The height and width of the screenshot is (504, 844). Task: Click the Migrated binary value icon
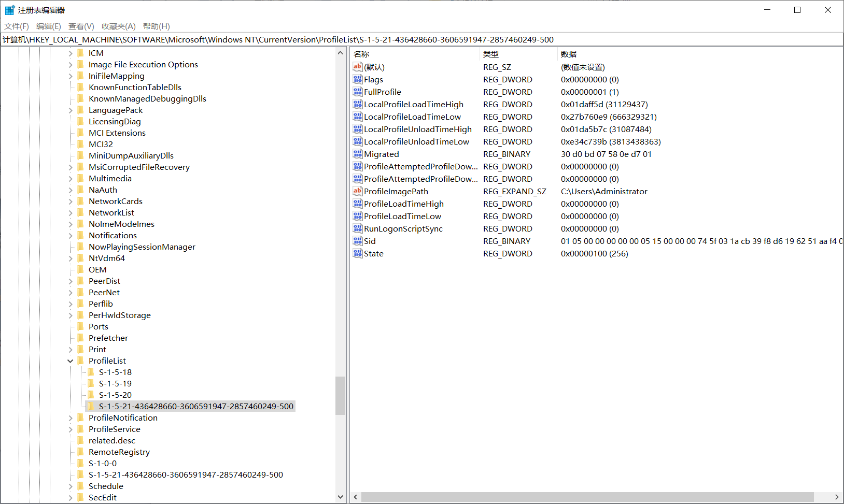coord(358,154)
